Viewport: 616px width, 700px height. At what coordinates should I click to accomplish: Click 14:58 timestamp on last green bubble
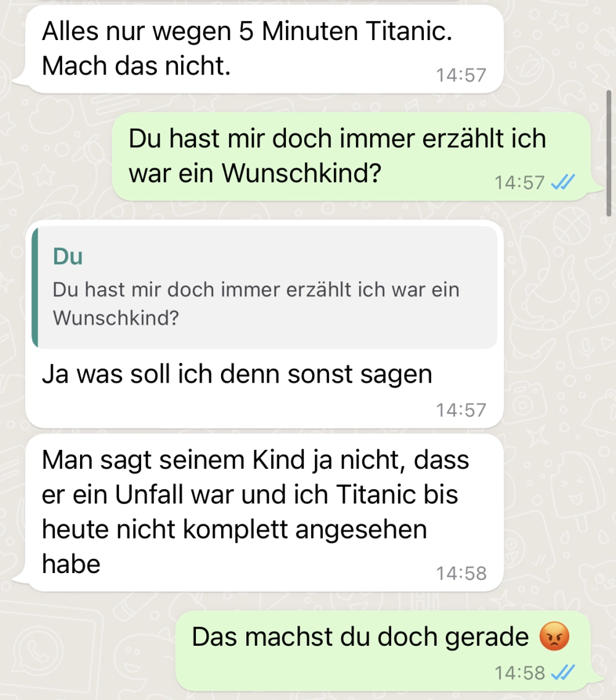click(x=519, y=672)
